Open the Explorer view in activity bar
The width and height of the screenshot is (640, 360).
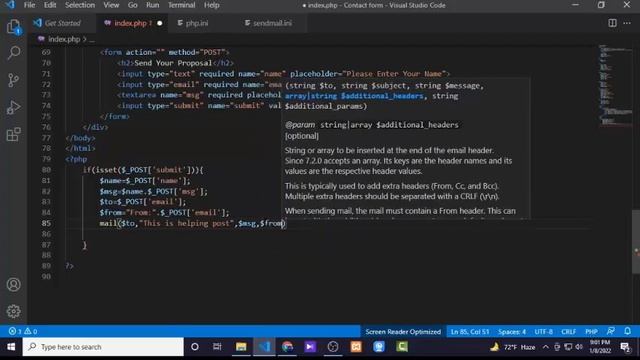[x=13, y=27]
